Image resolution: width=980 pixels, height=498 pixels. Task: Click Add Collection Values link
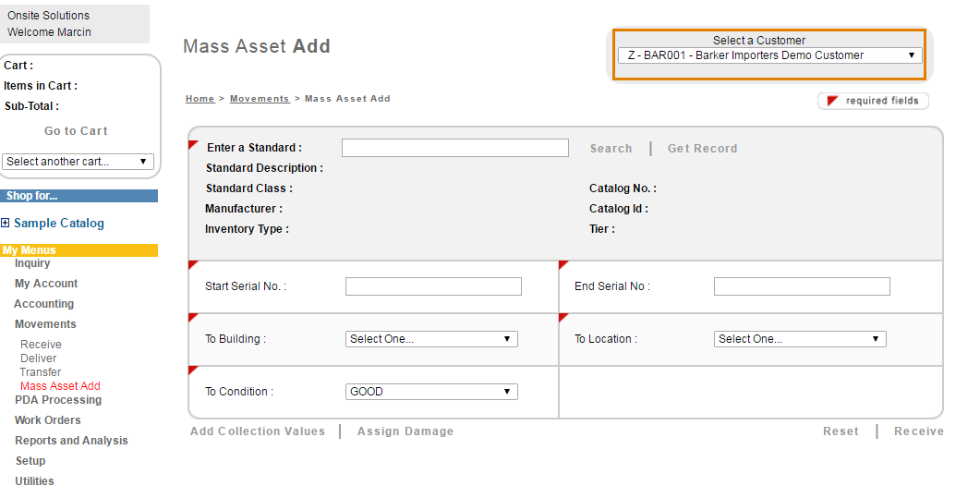[258, 431]
